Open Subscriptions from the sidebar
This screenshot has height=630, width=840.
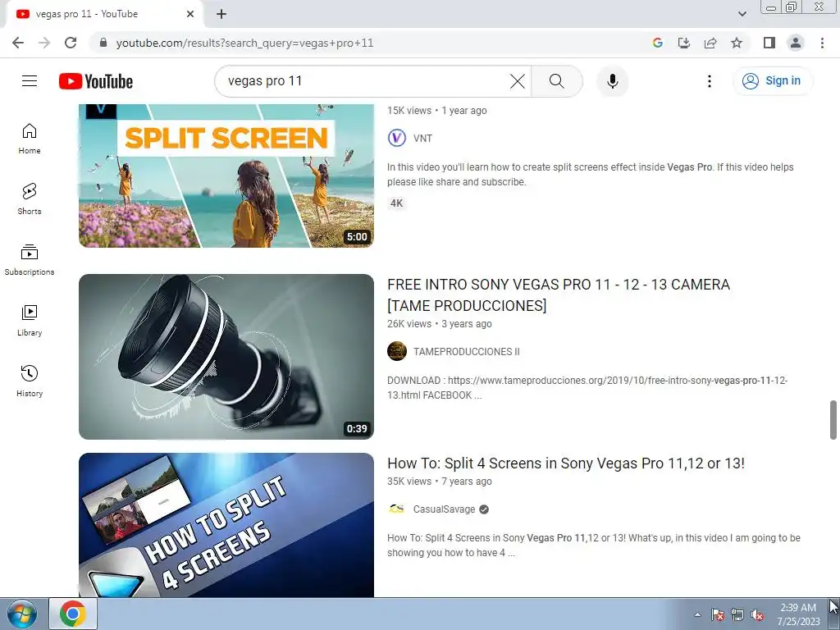[x=30, y=260]
